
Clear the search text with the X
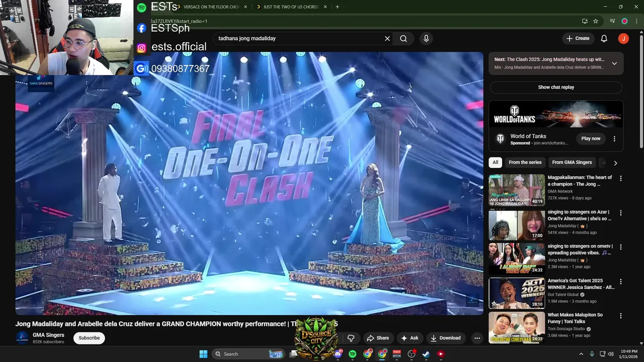[387, 38]
